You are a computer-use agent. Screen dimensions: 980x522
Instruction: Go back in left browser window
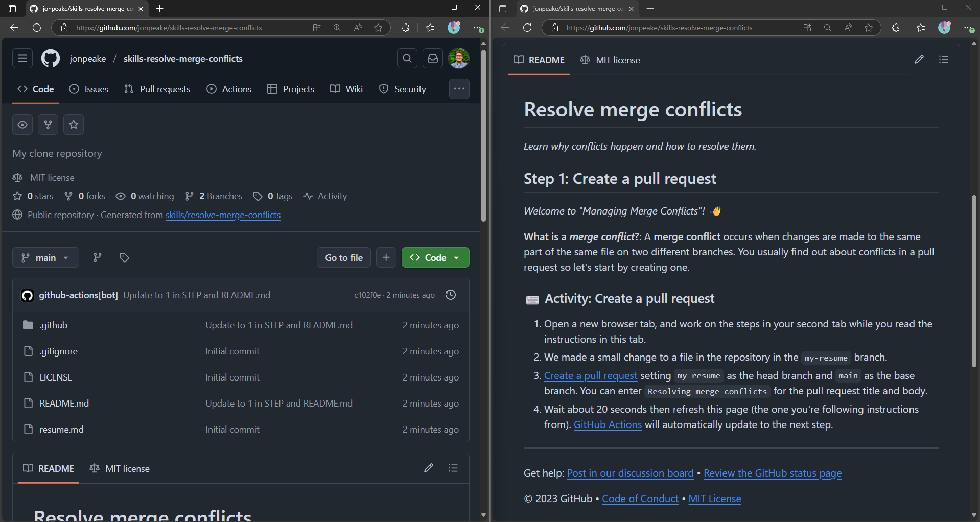14,28
